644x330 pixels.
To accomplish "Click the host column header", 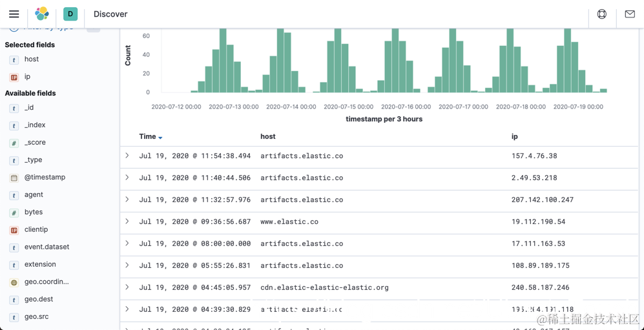I will click(268, 136).
